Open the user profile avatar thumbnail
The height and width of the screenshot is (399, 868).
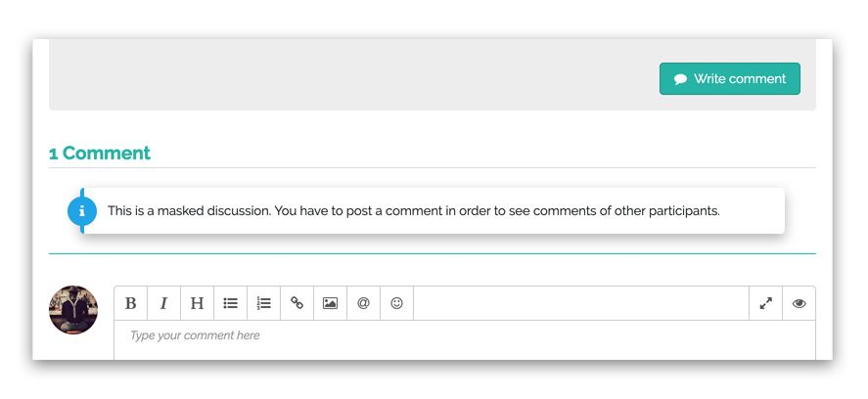[x=73, y=310]
